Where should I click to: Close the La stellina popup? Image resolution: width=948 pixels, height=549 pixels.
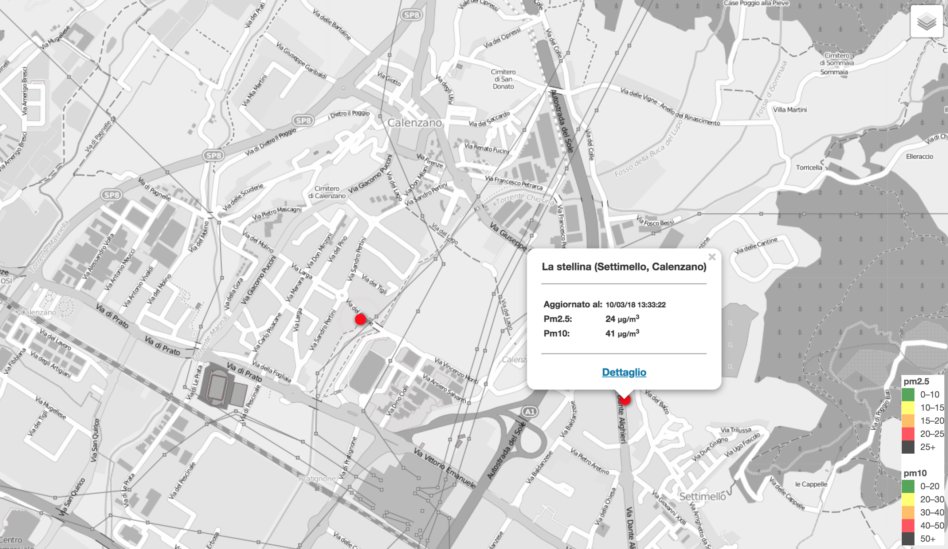click(x=712, y=257)
